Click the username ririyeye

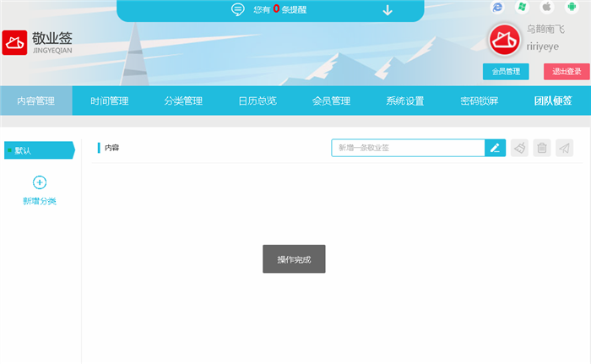click(542, 46)
